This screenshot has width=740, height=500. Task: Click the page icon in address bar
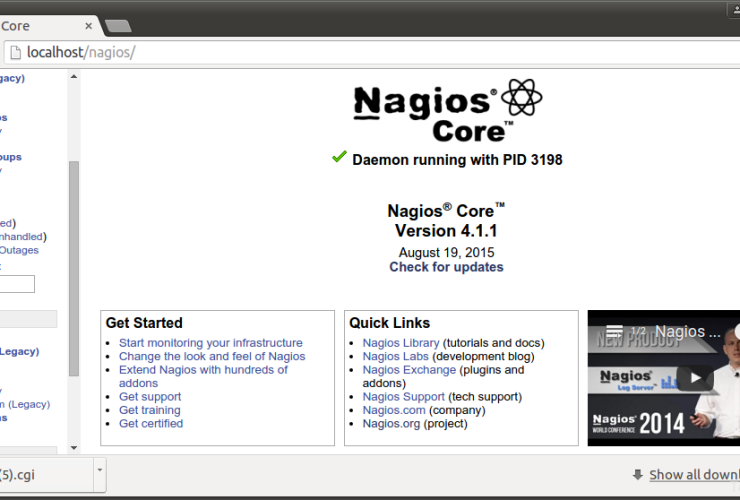[14, 52]
